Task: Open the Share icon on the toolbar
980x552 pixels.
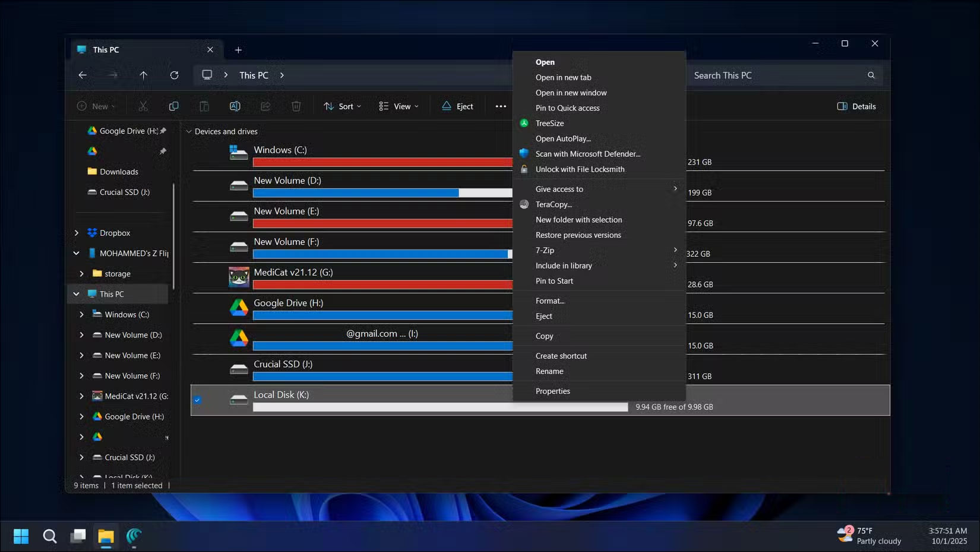Action: coord(265,106)
